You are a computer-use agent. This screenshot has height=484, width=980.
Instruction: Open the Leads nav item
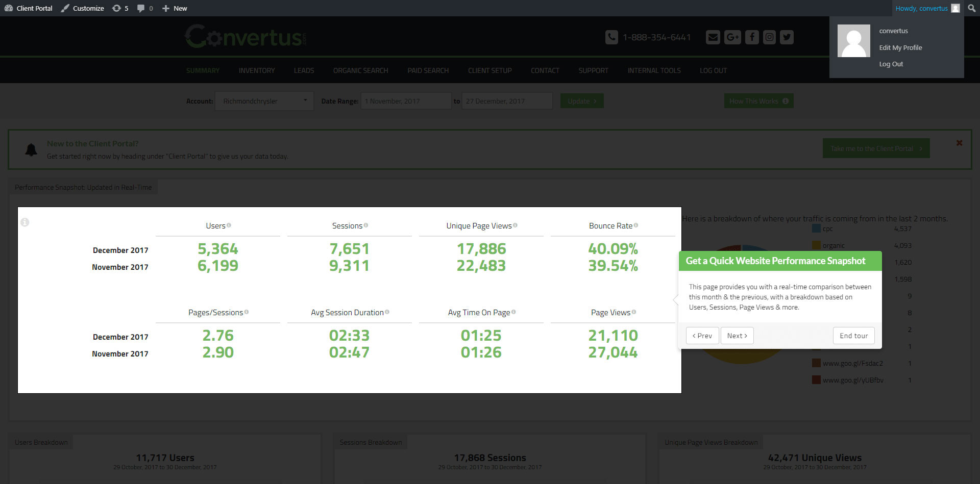pos(304,70)
